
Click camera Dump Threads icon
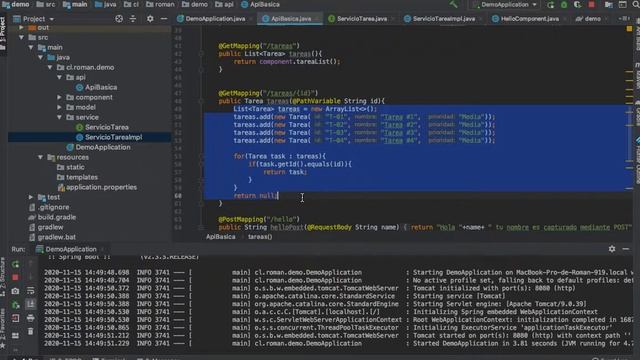pos(16,291)
